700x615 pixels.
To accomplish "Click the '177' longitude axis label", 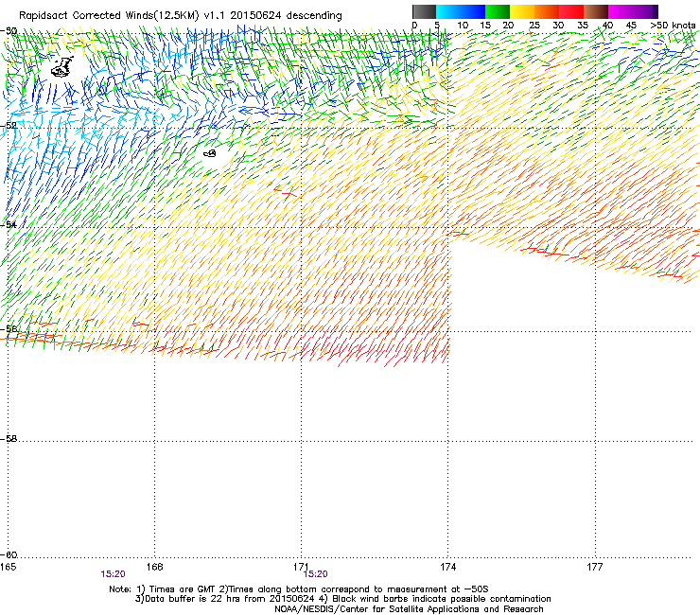I will 595,567.
